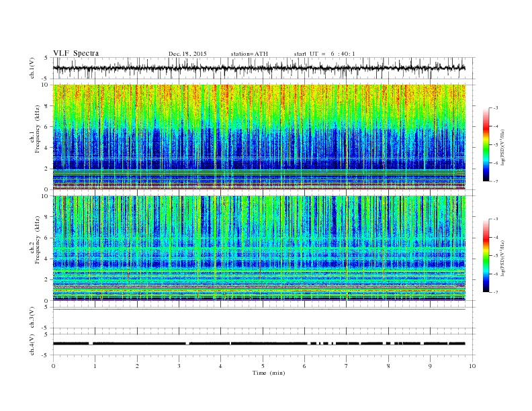532x411 pixels.
Task: Click the "-6" label on ch.2 colorbar
Action: [495, 274]
